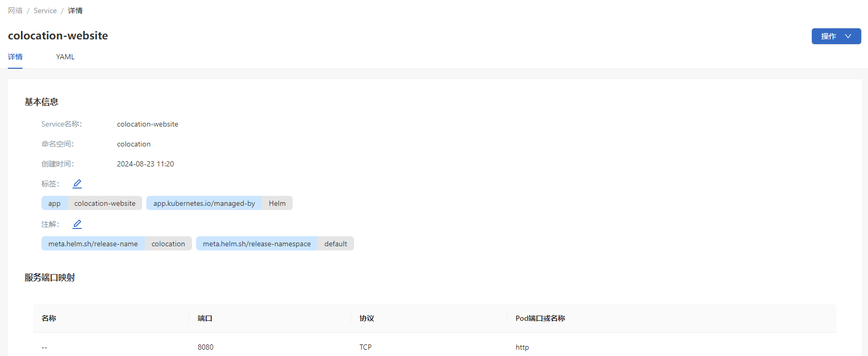868x356 pixels.
Task: Click the meta.helm.sh/release-name annotation tag
Action: coord(116,244)
